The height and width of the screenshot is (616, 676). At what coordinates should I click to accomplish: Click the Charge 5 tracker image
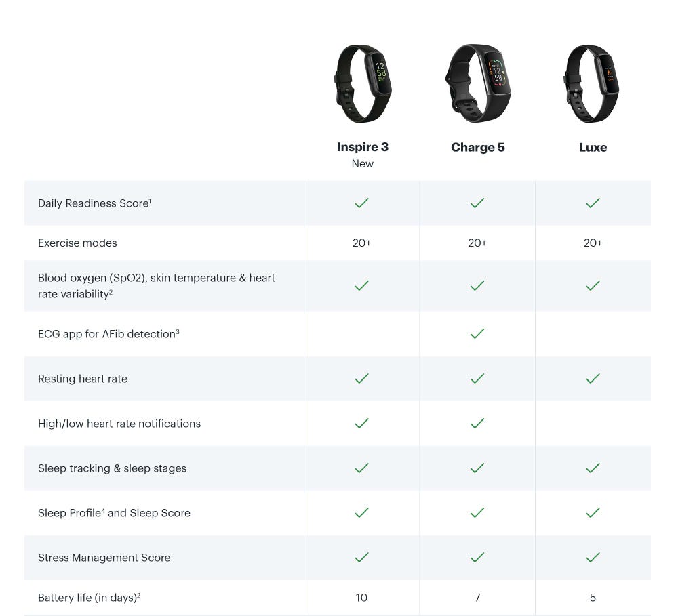[478, 83]
